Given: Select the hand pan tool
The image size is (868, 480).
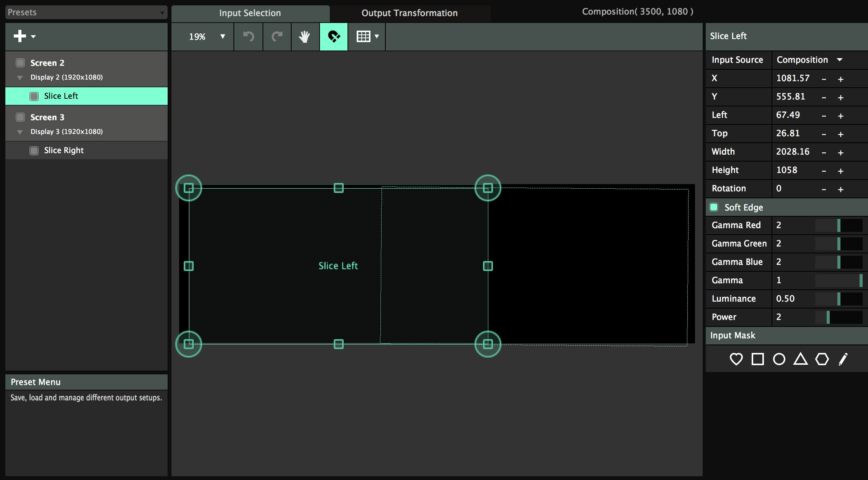Looking at the screenshot, I should pyautogui.click(x=305, y=37).
